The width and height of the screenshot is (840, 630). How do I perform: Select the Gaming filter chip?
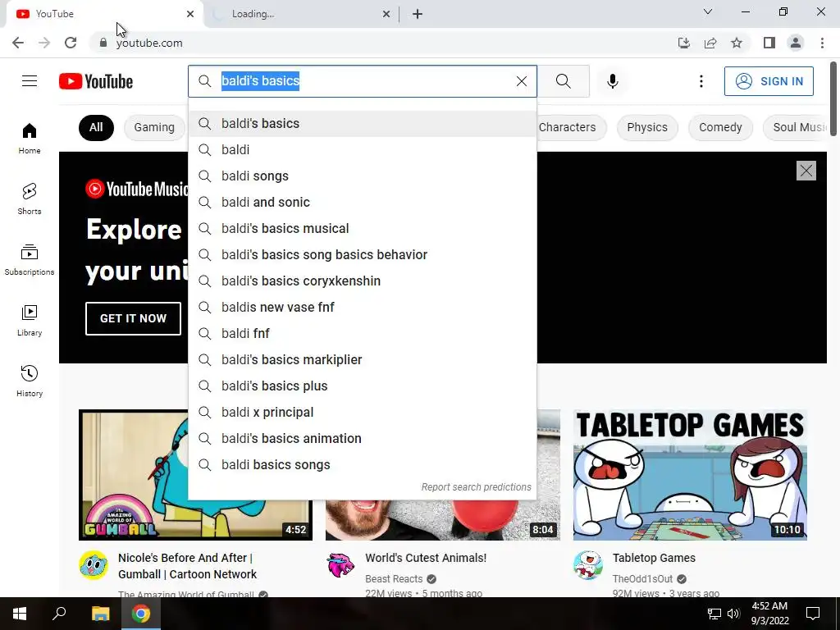coord(154,127)
